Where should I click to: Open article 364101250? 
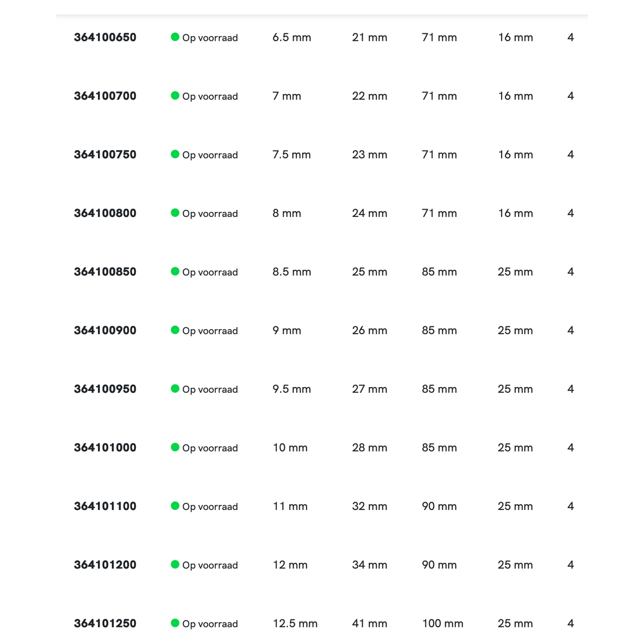tap(105, 623)
